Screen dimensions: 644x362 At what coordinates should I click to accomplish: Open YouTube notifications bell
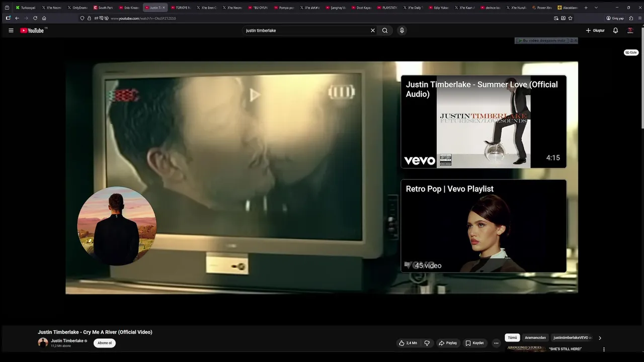[x=615, y=30]
